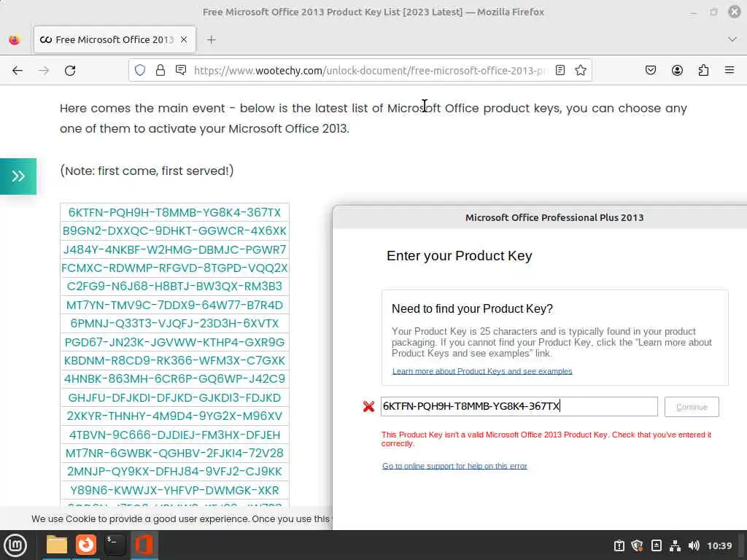Switch to Office app in taskbar
The image size is (747, 560).
click(144, 545)
